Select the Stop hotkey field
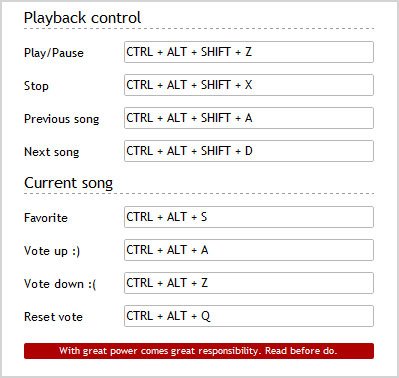This screenshot has width=399, height=378. (x=249, y=85)
